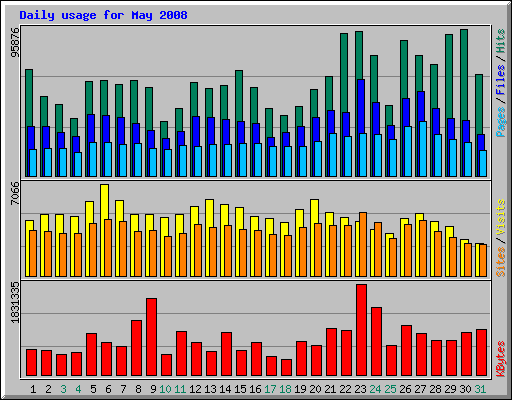Click the green hits bar for day 1
The width and height of the screenshot is (512, 400).
pos(29,98)
